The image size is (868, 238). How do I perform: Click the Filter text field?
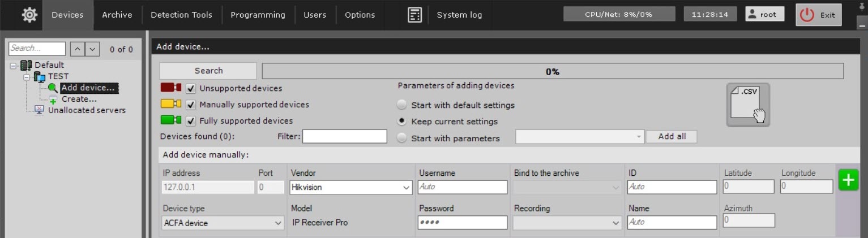click(344, 136)
